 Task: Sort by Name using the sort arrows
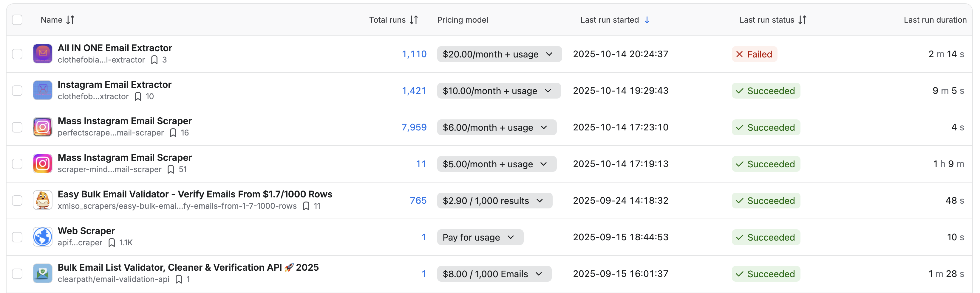click(70, 20)
